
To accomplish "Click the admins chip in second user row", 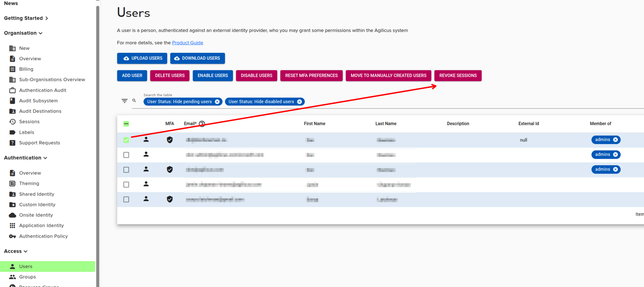I will [x=606, y=154].
